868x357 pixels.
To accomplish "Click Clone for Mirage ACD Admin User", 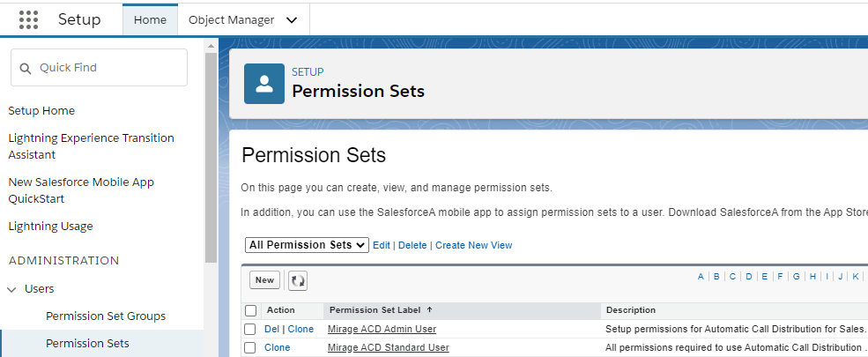I will tap(300, 329).
